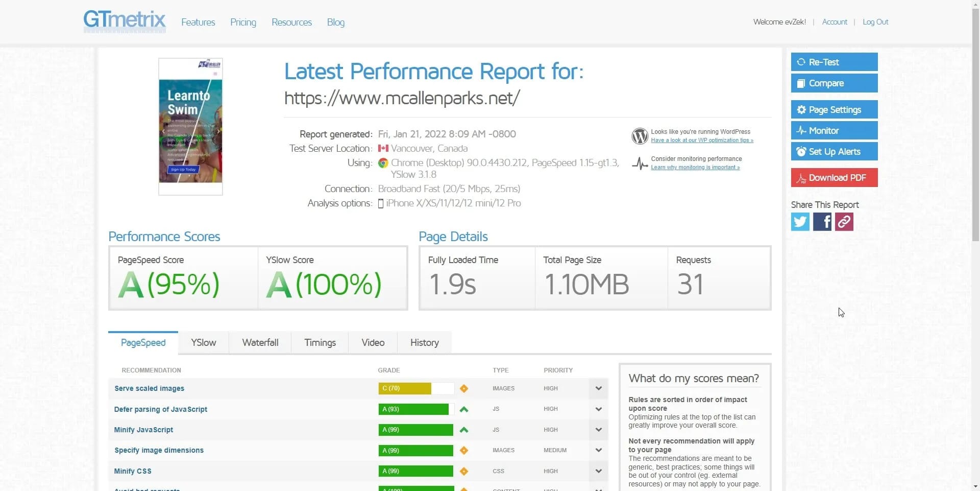Copy report link using chain icon

coord(844,222)
